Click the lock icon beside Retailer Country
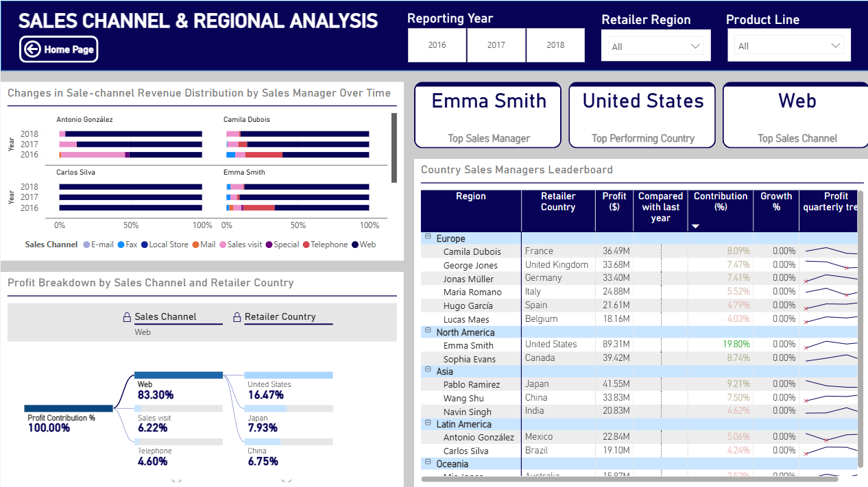This screenshot has height=487, width=868. click(237, 317)
